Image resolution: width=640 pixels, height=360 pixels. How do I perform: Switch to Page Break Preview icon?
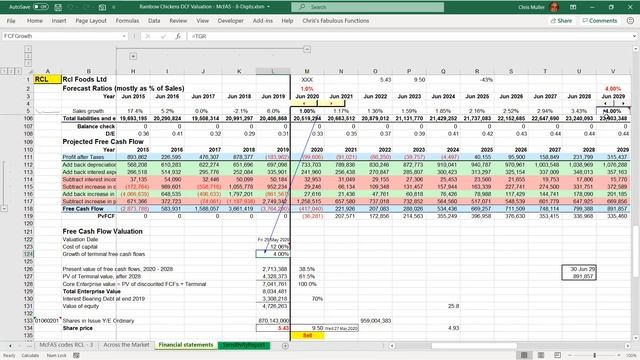558,355
